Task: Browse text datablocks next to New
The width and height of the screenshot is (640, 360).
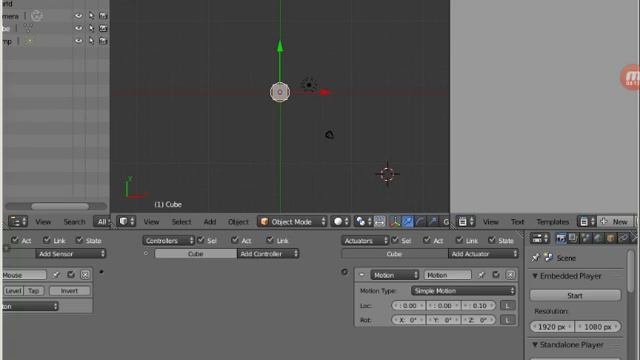Action: click(x=587, y=222)
